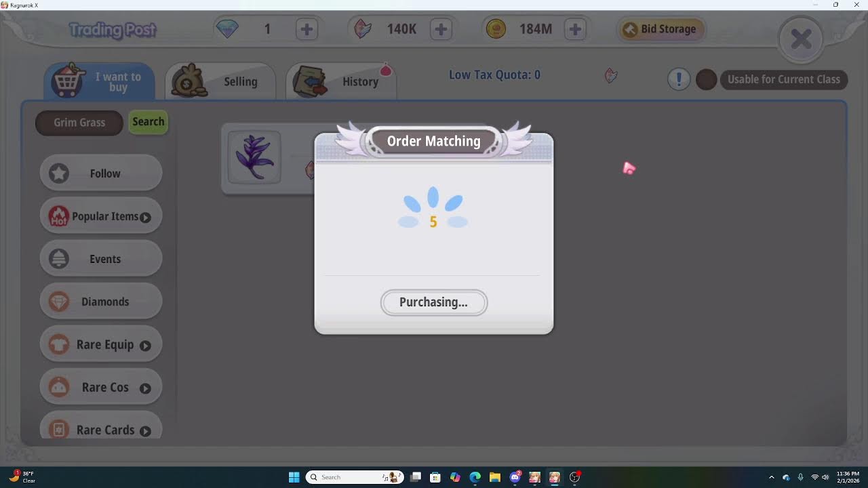Screen dimensions: 868x488
Task: Open the Diamonds category
Action: 101,302
